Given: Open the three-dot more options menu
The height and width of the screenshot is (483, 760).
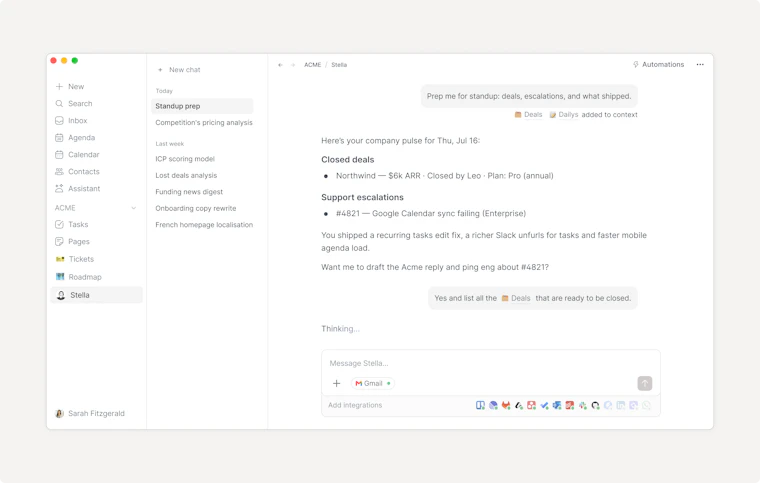Looking at the screenshot, I should point(700,64).
